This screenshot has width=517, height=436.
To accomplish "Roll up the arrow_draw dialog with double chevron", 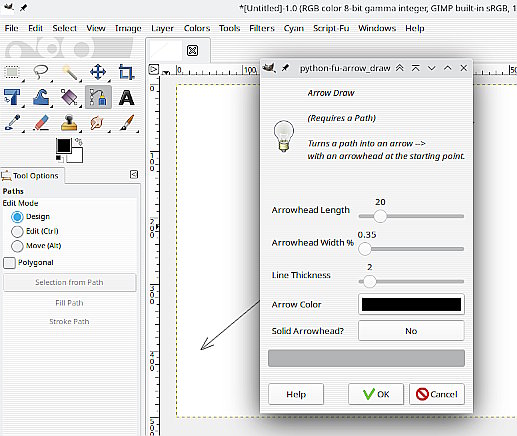I will click(x=399, y=68).
